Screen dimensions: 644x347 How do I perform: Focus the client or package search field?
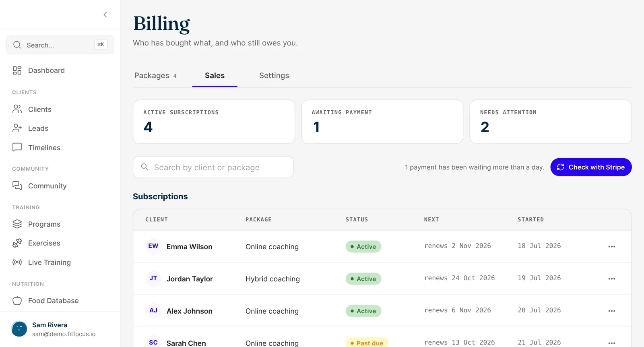pos(213,167)
